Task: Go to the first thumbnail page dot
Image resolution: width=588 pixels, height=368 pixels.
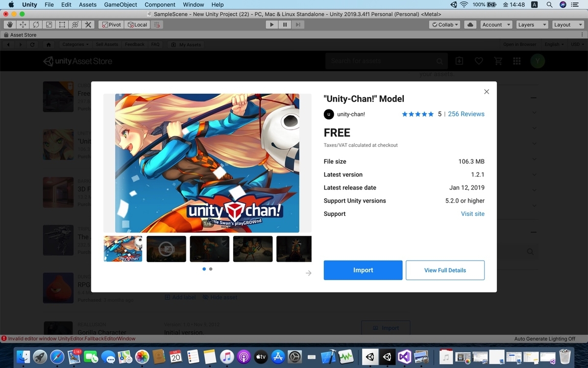Action: tap(204, 269)
